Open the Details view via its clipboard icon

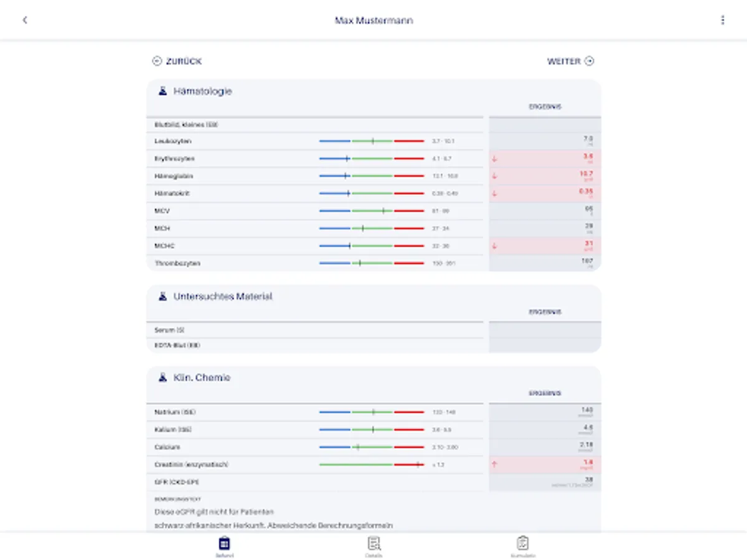(374, 544)
